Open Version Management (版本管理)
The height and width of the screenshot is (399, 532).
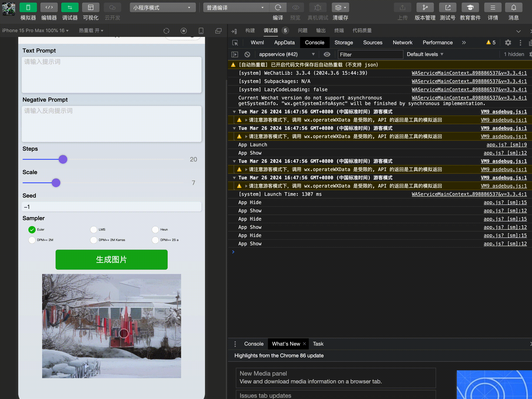[x=425, y=7]
